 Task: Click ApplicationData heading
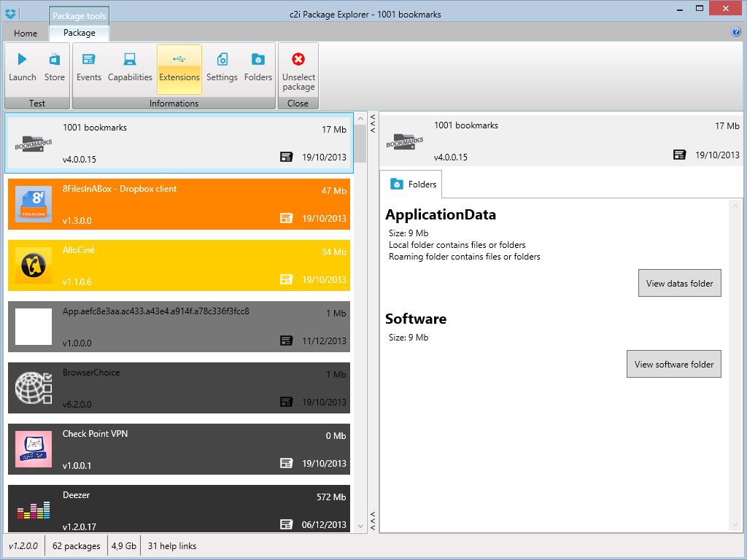pos(441,215)
